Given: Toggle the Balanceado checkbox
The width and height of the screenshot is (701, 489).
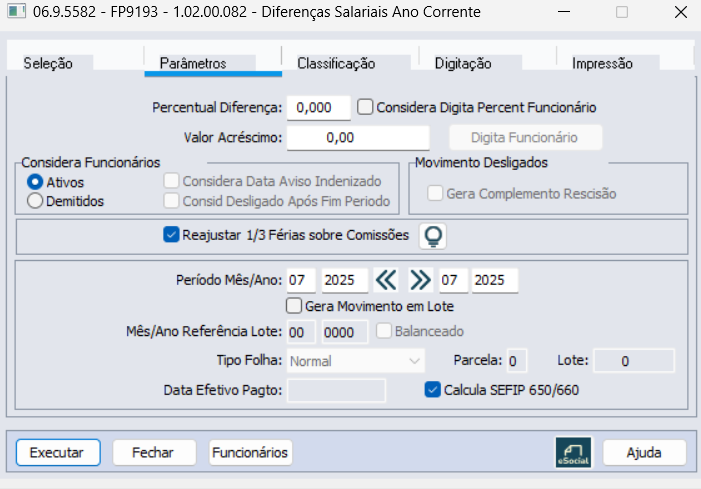Looking at the screenshot, I should pyautogui.click(x=384, y=331).
